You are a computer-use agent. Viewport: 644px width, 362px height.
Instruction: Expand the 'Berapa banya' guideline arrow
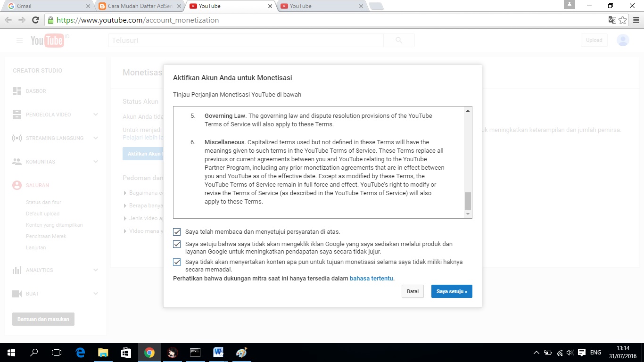125,206
